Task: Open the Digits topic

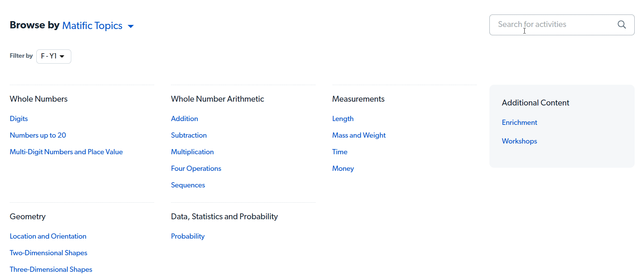Action: point(19,118)
